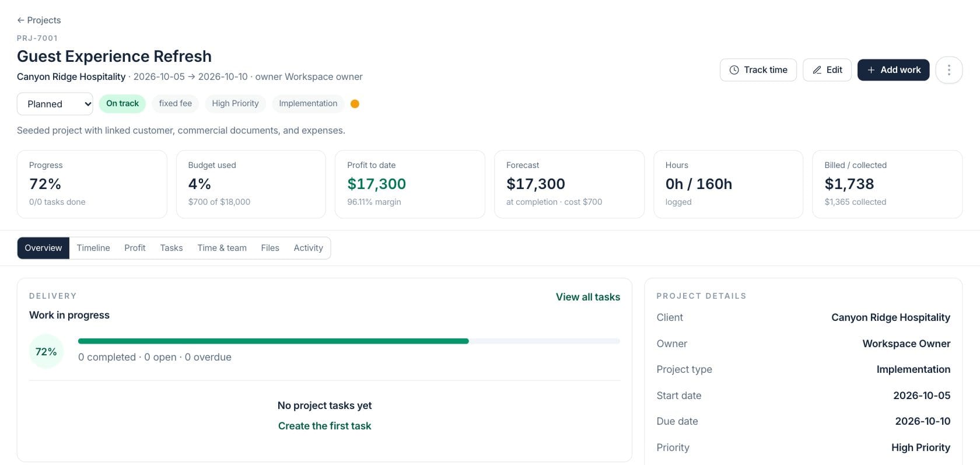This screenshot has height=465, width=980.
Task: Click the Billed / collected $1,738 value
Action: pos(849,184)
